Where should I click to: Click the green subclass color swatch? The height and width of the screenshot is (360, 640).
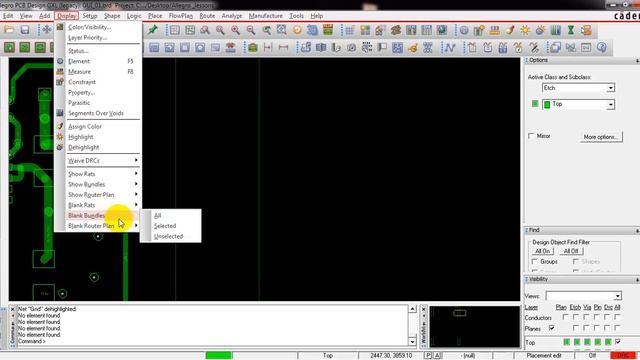pos(535,104)
